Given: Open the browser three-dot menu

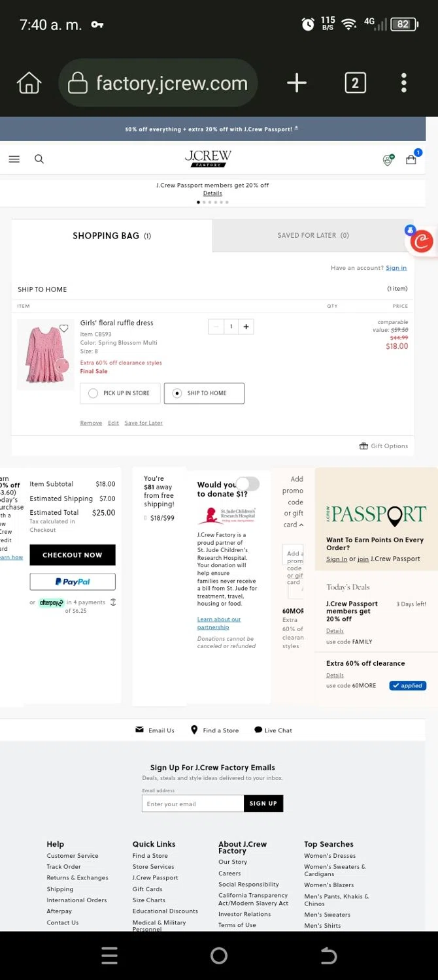Looking at the screenshot, I should pyautogui.click(x=403, y=83).
